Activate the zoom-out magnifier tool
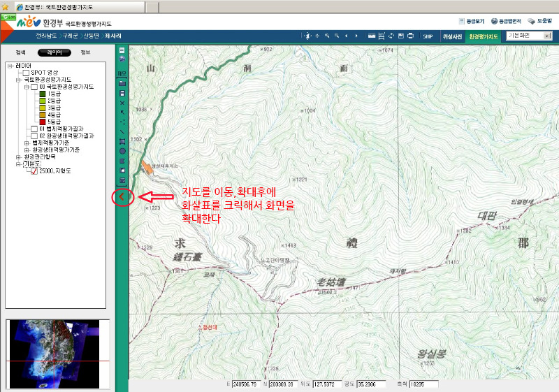The image size is (559, 392). (337, 36)
